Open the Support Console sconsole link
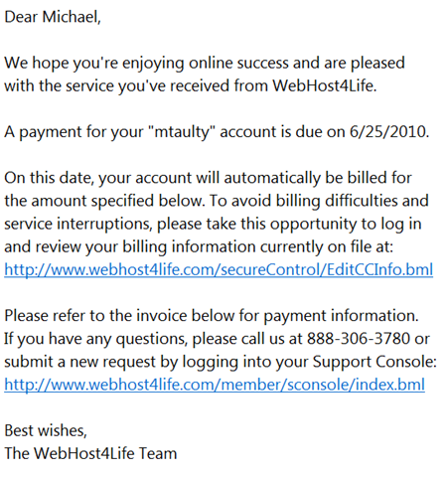This screenshot has width=448, height=477. tap(215, 385)
